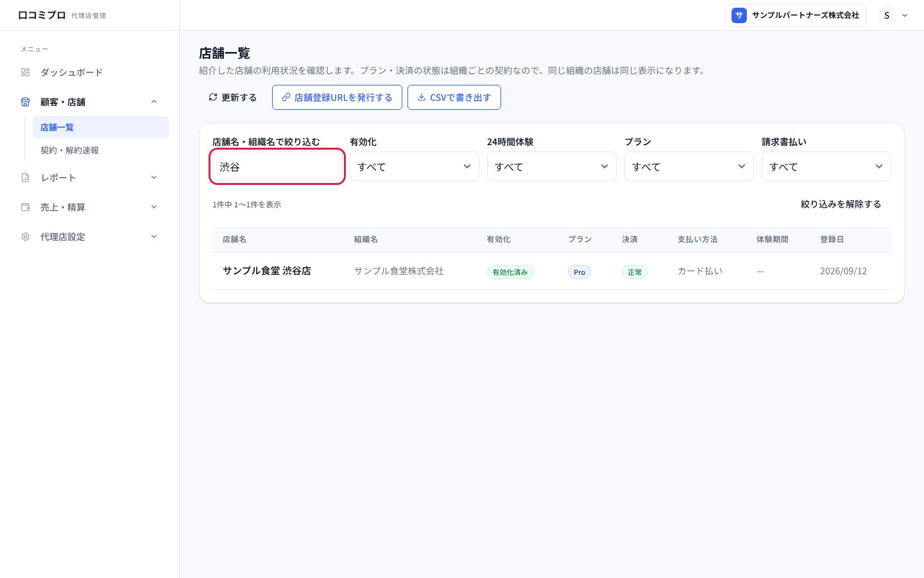
Task: Open the 請求書払い filter dropdown
Action: click(x=826, y=166)
